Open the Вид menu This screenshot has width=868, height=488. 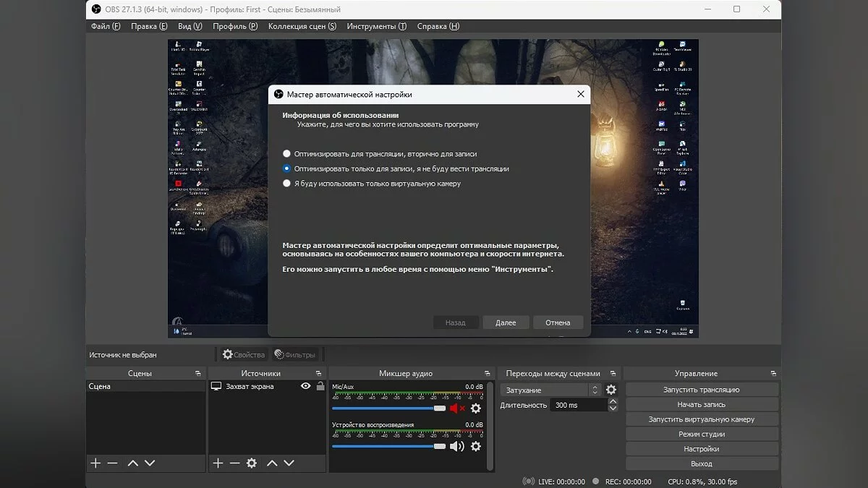pos(190,26)
